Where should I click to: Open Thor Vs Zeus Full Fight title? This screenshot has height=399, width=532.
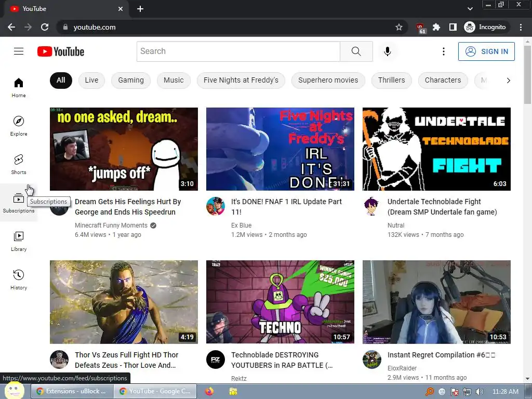(127, 360)
